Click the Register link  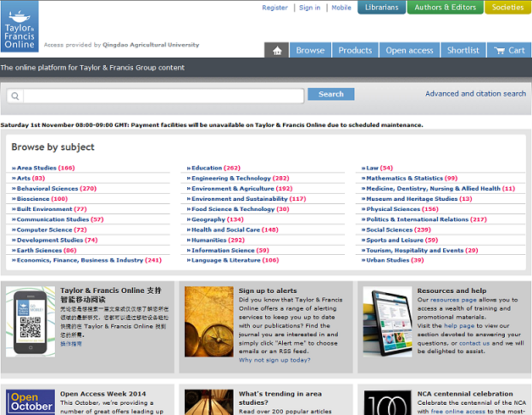coord(274,8)
